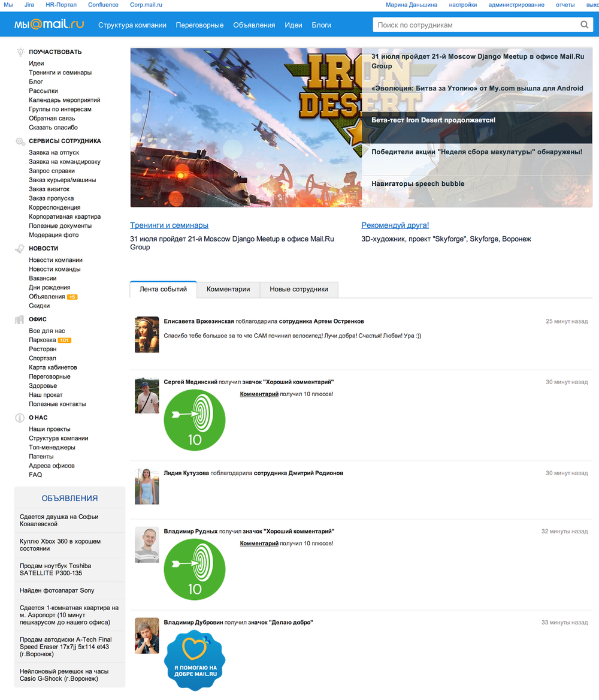The width and height of the screenshot is (599, 700).
Task: Open the Куплю Xbox 360 announcement
Action: tap(60, 545)
